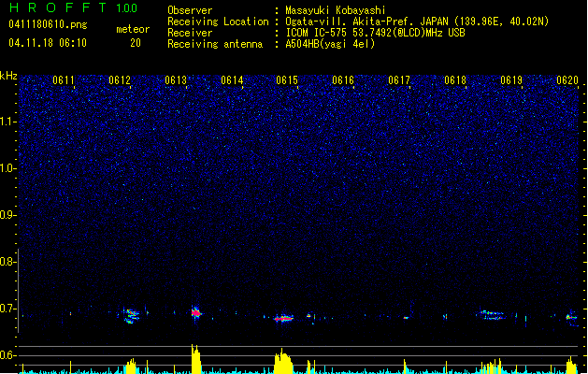588x374 pixels.
Task: Click the HROFFT 1.0.0 title text
Action: coord(73,7)
